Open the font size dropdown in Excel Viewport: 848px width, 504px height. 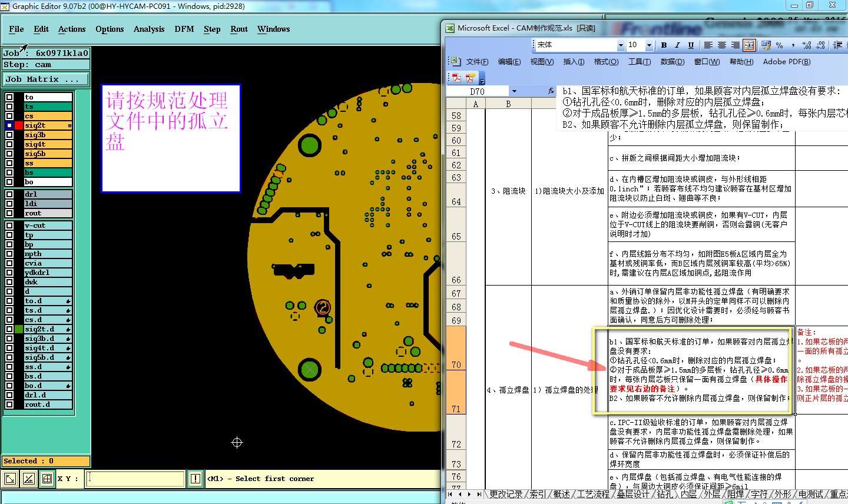click(x=649, y=45)
